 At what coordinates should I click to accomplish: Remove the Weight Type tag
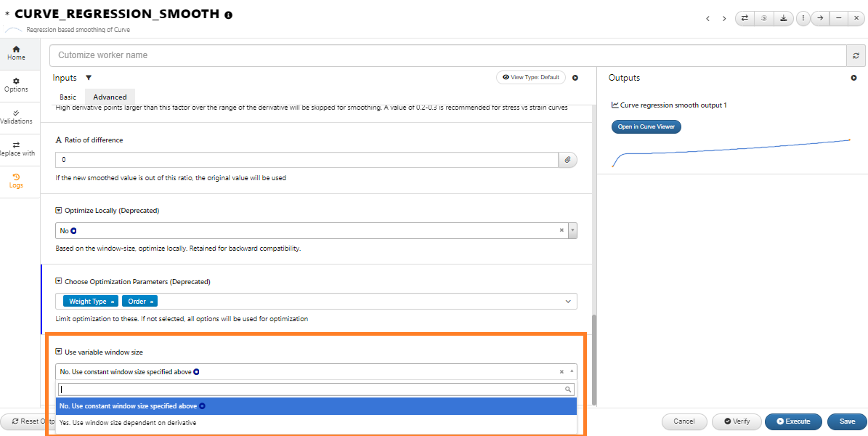point(113,302)
